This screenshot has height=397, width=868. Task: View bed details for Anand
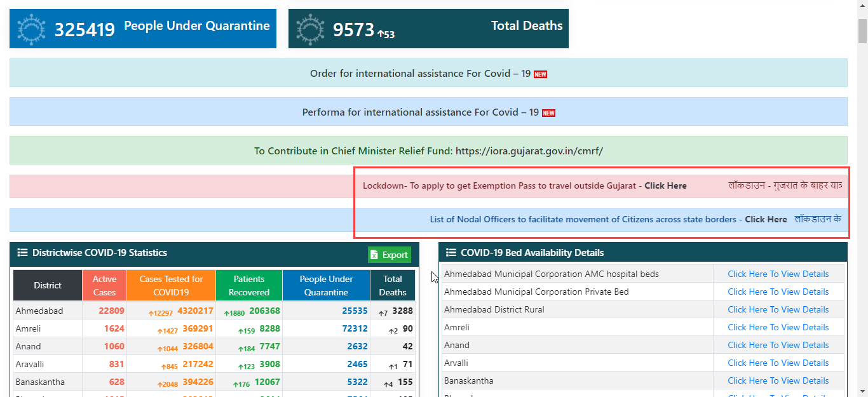coord(778,345)
